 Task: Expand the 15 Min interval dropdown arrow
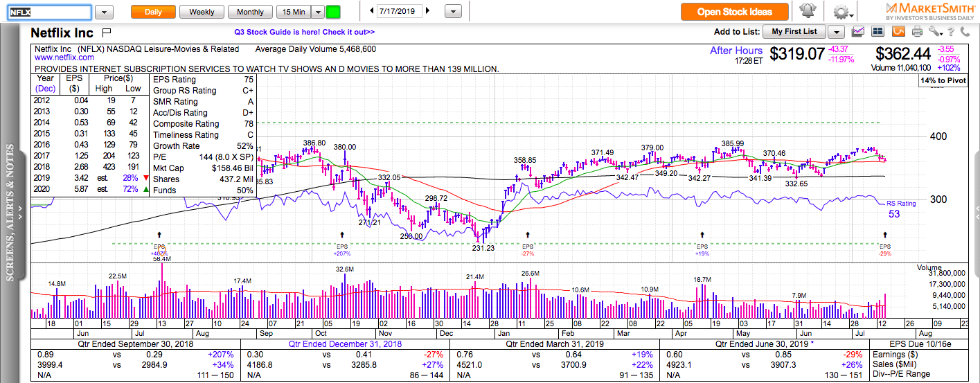tap(317, 12)
